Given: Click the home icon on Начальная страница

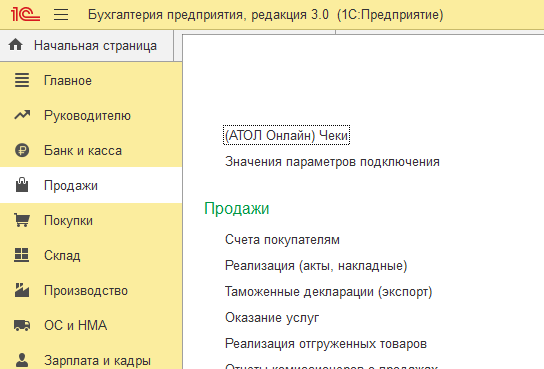Looking at the screenshot, I should click(x=16, y=45).
